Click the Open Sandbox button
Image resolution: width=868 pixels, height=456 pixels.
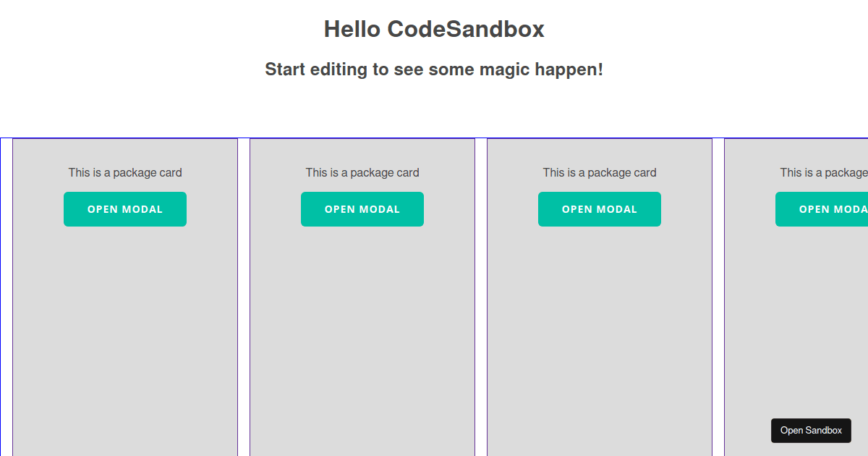[x=811, y=430]
